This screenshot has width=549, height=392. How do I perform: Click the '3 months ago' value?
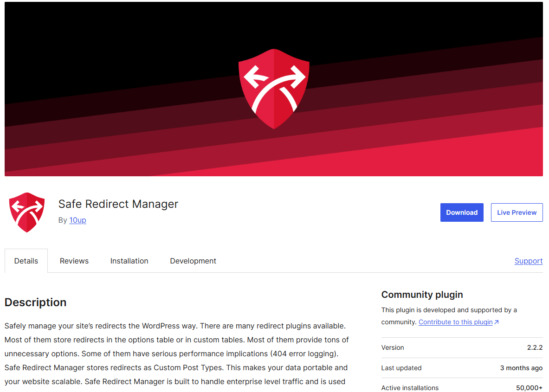coord(521,368)
